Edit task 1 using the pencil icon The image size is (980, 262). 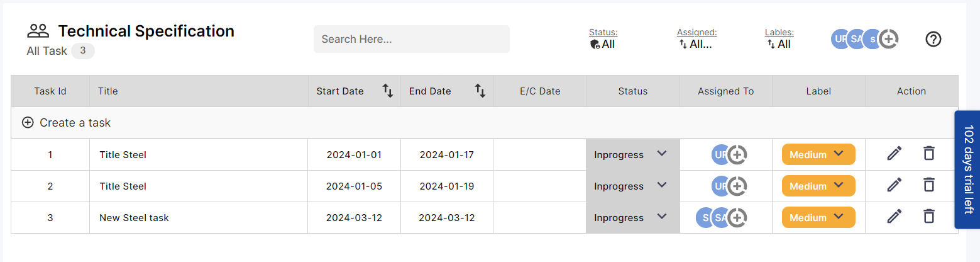pyautogui.click(x=894, y=154)
